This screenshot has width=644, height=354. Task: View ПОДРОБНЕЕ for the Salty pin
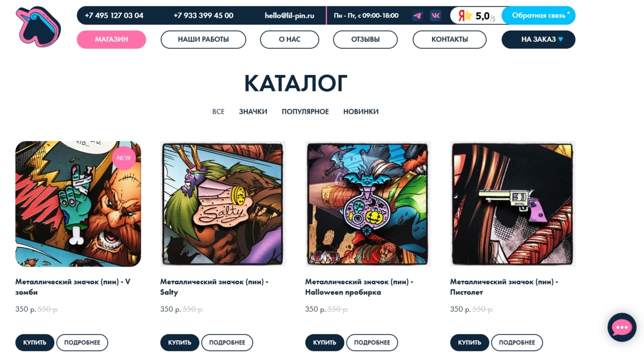point(227,342)
